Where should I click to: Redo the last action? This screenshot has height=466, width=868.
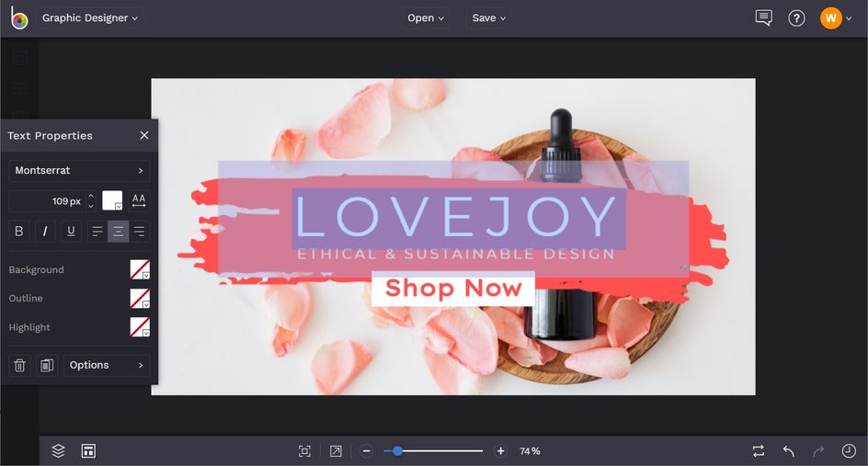pos(818,451)
